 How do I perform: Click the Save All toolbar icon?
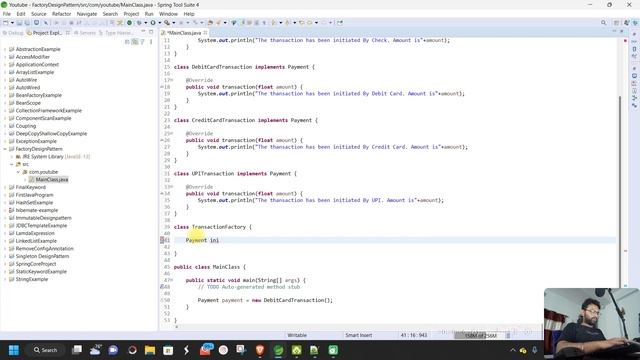(27, 23)
